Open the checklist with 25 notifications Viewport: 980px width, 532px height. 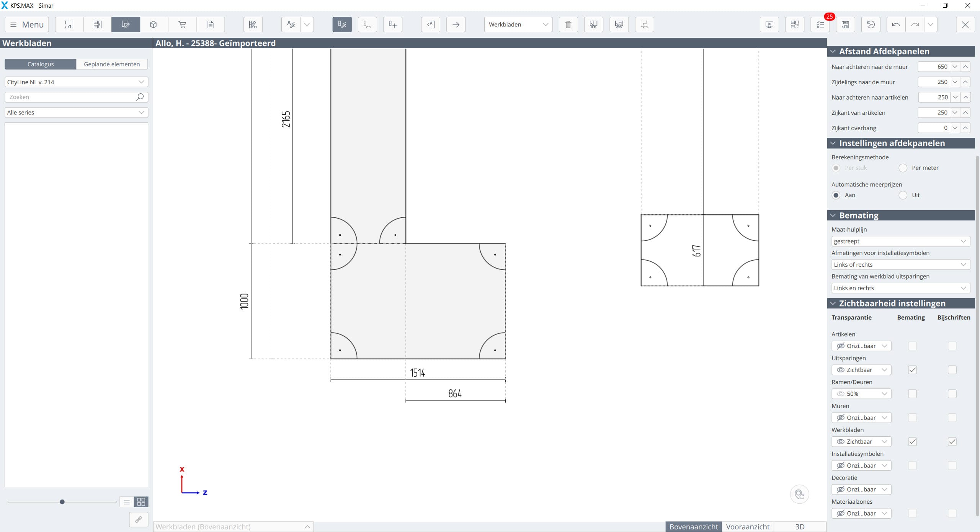[820, 24]
